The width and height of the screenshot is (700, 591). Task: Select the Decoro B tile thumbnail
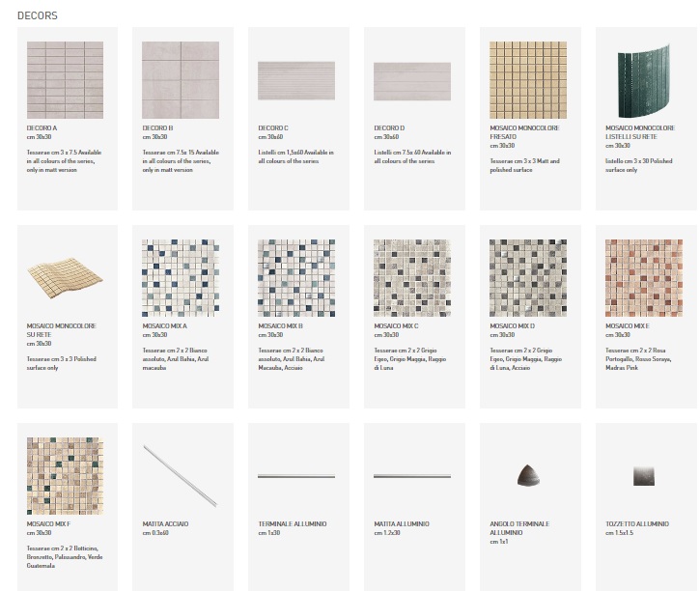pyautogui.click(x=180, y=79)
